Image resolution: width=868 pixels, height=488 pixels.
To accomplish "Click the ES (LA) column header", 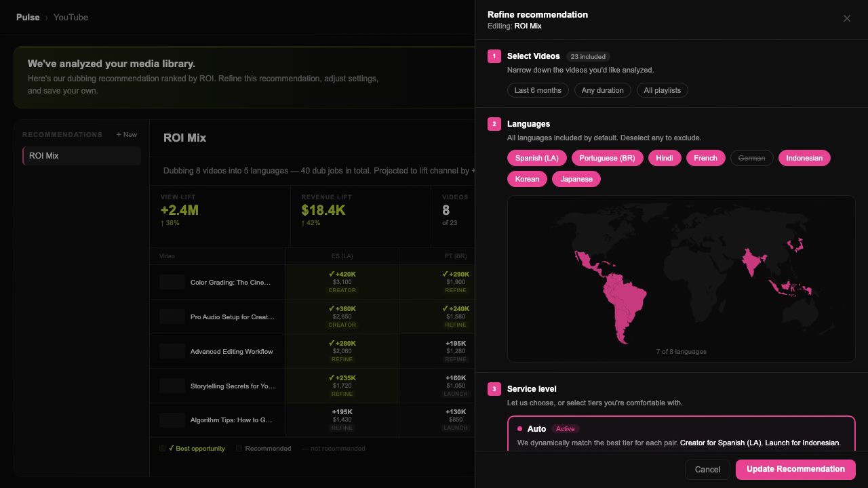I will tap(342, 256).
